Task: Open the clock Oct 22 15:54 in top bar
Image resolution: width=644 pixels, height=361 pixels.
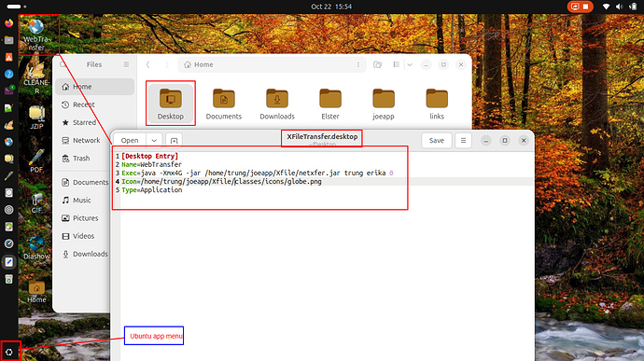Action: pyautogui.click(x=331, y=7)
